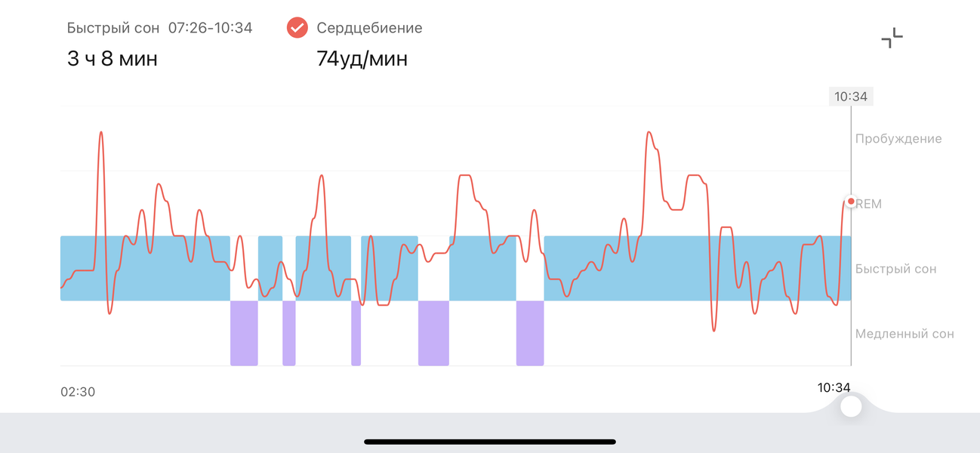
Task: Click the Быстрый сон 07:26-10:34 header
Action: pyautogui.click(x=159, y=28)
